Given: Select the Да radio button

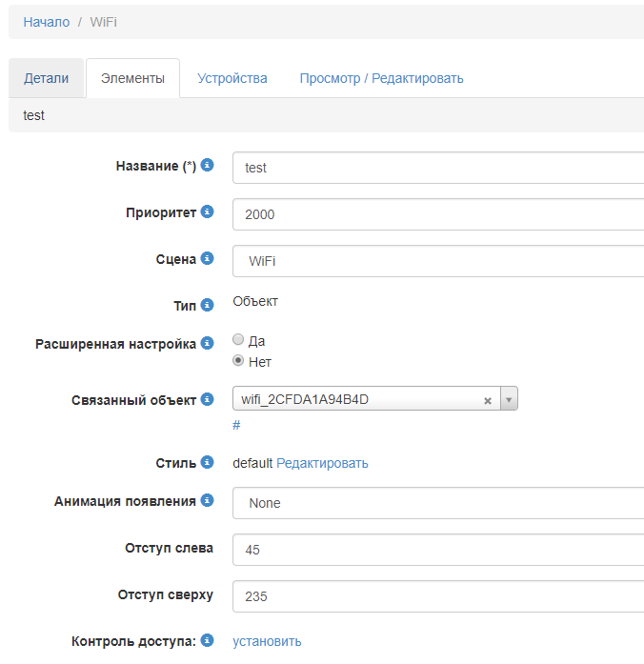Looking at the screenshot, I should tap(239, 340).
